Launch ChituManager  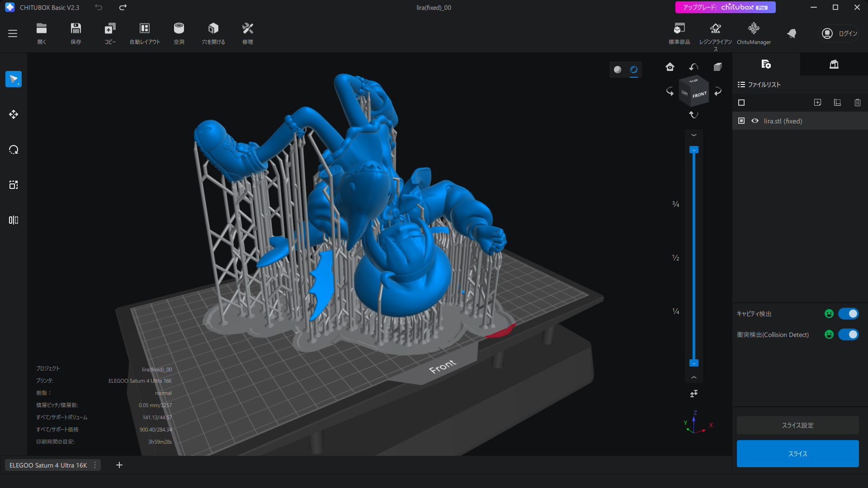[x=754, y=33]
